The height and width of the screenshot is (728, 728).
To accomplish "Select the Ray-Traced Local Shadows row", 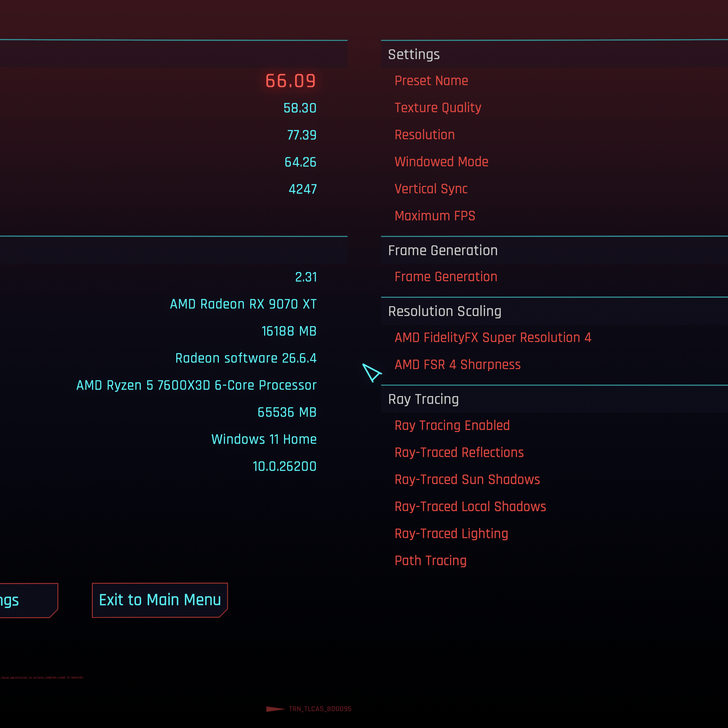I will point(554,507).
